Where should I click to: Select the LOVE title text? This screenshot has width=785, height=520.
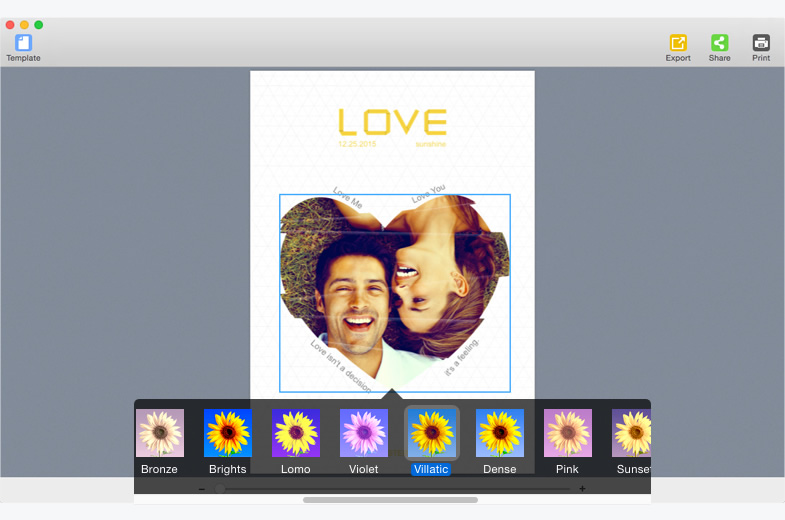[x=392, y=122]
